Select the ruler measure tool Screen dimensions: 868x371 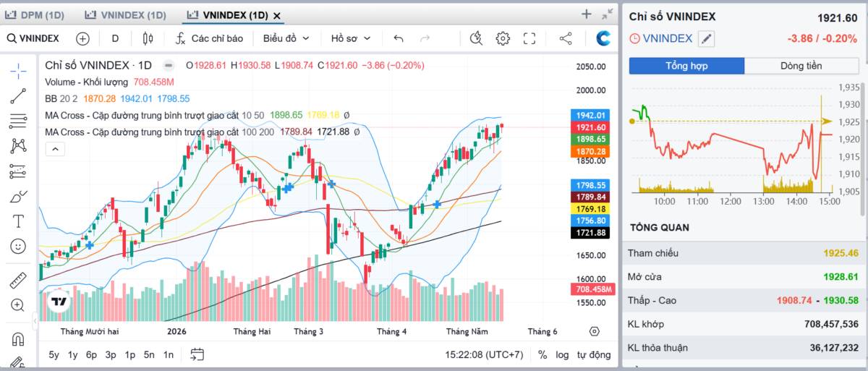pyautogui.click(x=18, y=280)
